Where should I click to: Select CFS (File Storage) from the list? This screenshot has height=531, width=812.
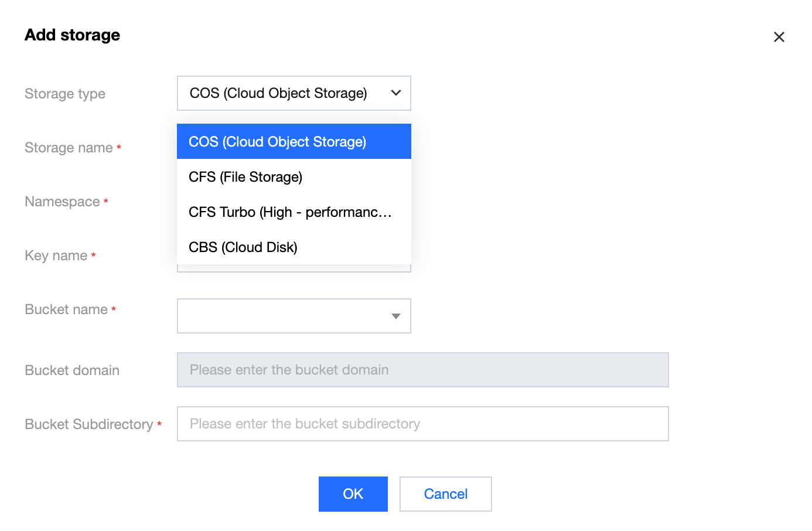pos(245,177)
